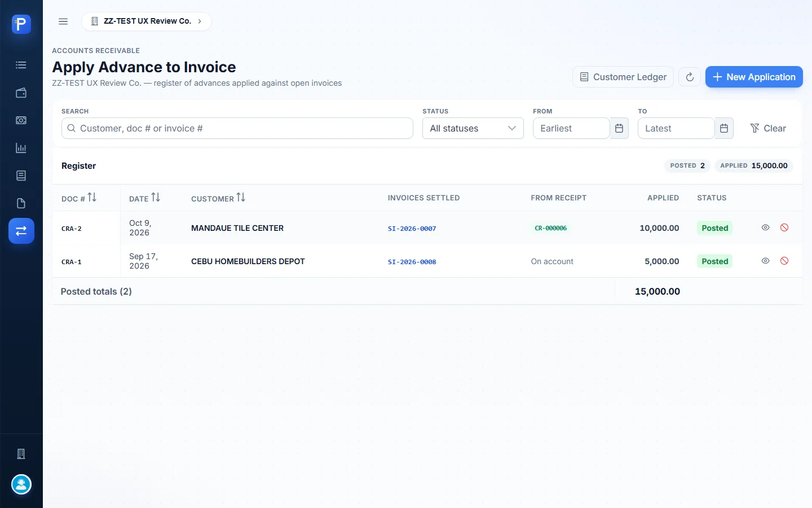Viewport: 812px width, 508px height.
Task: Click the CRA-2 document number
Action: pos(72,229)
